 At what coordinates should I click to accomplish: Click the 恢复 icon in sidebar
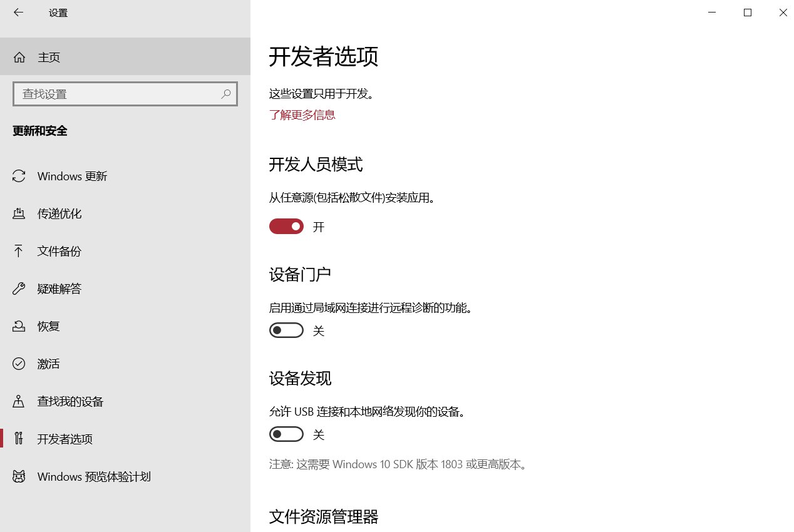(x=19, y=327)
